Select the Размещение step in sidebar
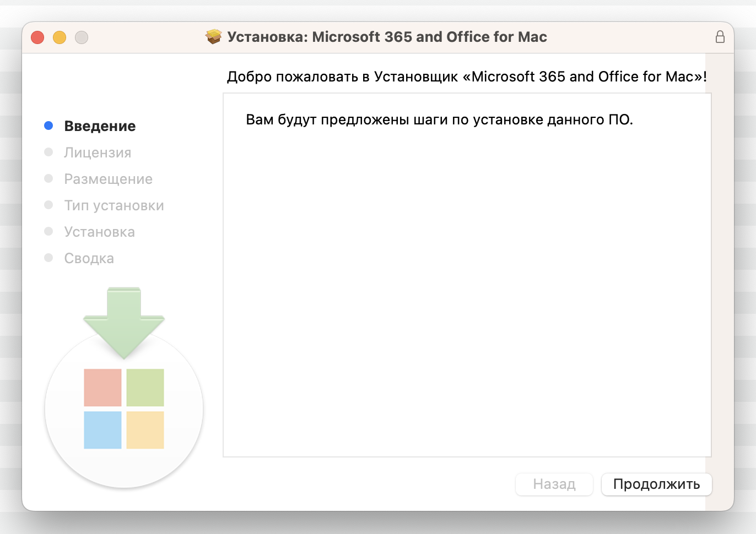The image size is (756, 534). pyautogui.click(x=108, y=179)
